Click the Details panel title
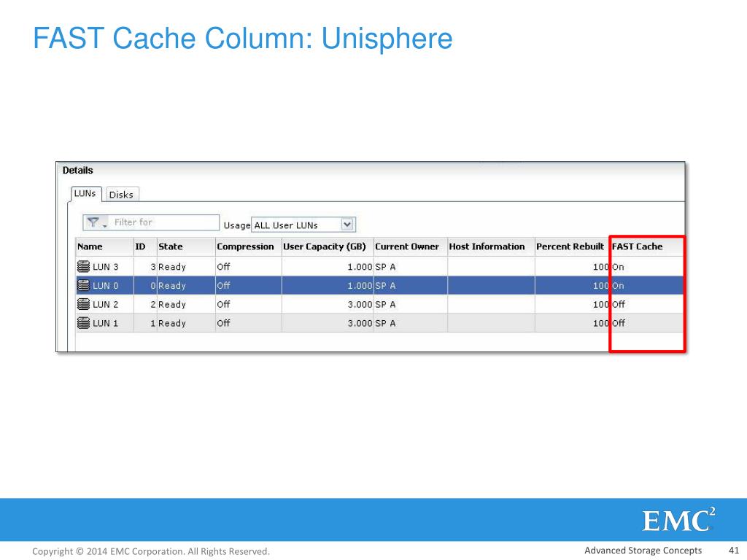This screenshot has width=747, height=560. click(77, 171)
